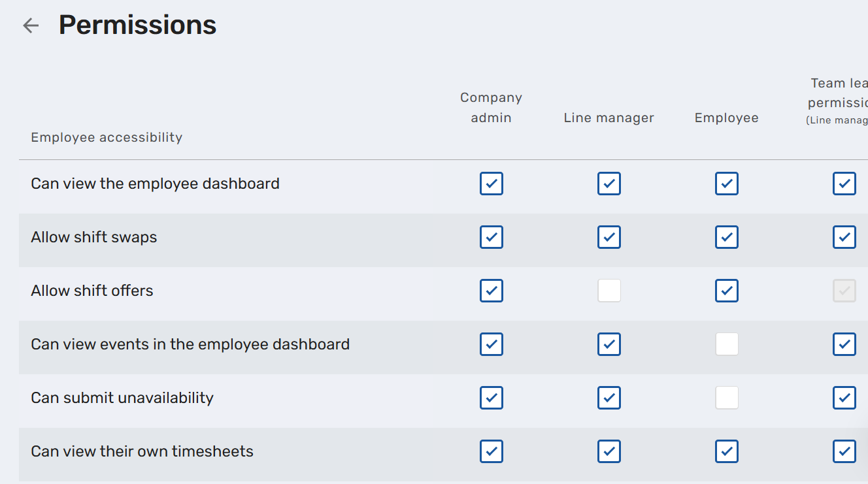Uncheck Company admin for Can view own timesheets
Screen dimensions: 868x484
[x=491, y=451]
